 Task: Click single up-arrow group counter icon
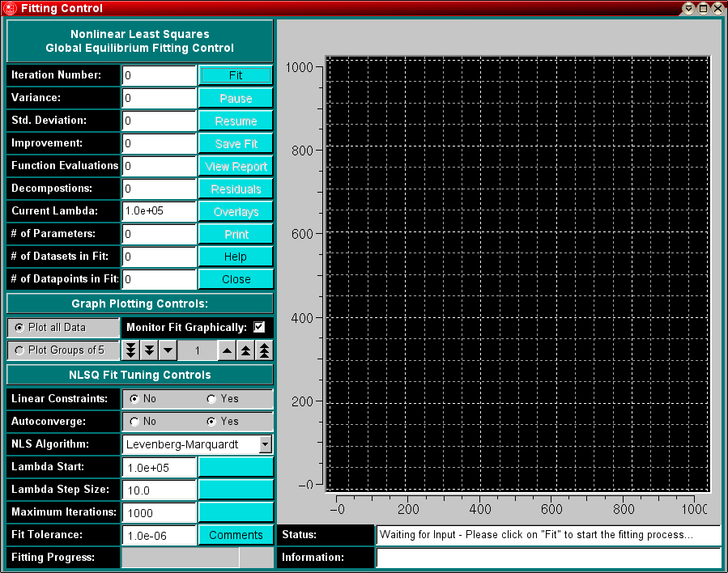click(x=227, y=350)
